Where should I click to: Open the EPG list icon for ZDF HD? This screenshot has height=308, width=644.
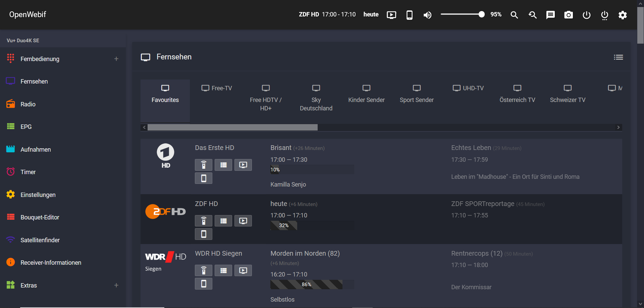click(x=223, y=220)
